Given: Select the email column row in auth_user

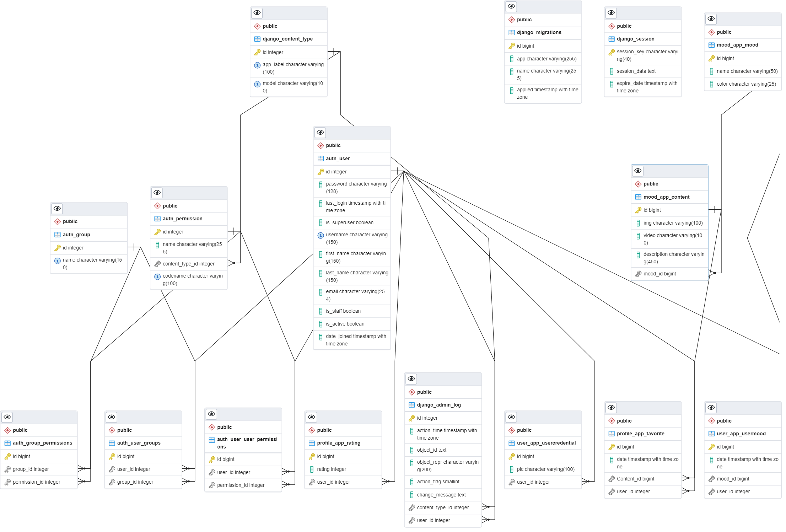Looking at the screenshot, I should tap(352, 295).
